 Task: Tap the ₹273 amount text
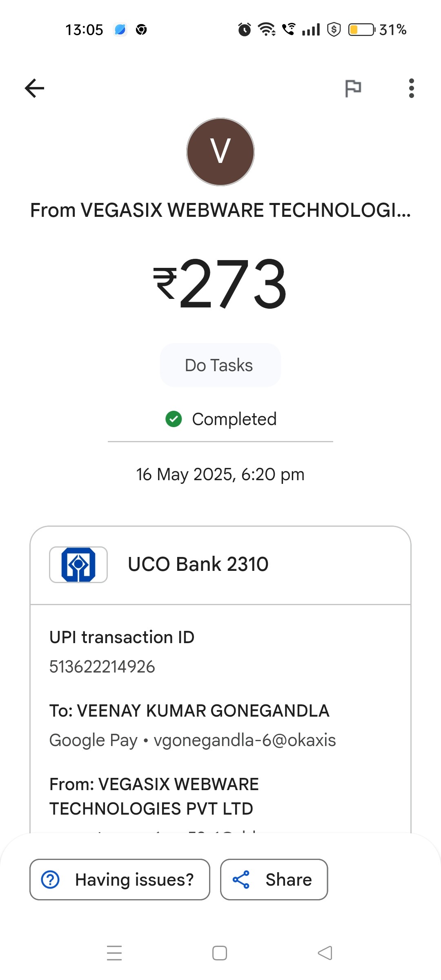pos(220,283)
